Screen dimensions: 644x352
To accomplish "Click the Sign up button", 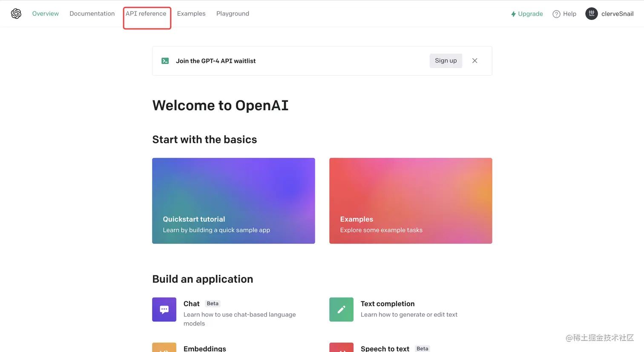I will [446, 61].
